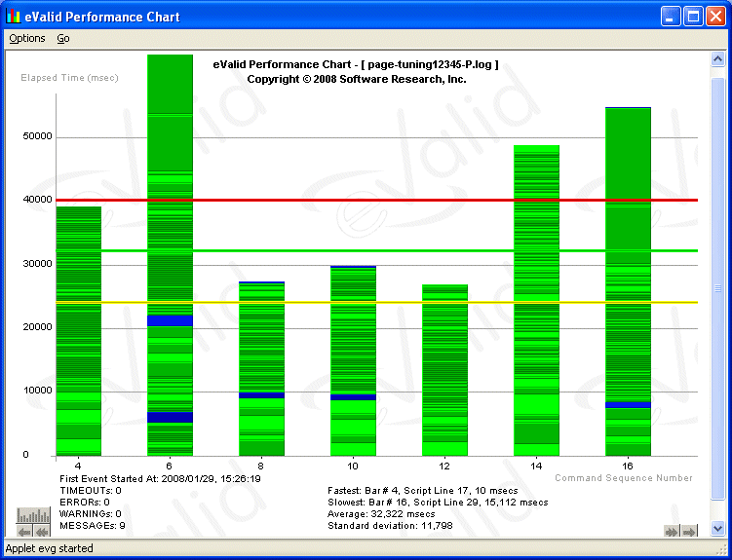Click the 'ERRORs: 0' text

(x=85, y=503)
